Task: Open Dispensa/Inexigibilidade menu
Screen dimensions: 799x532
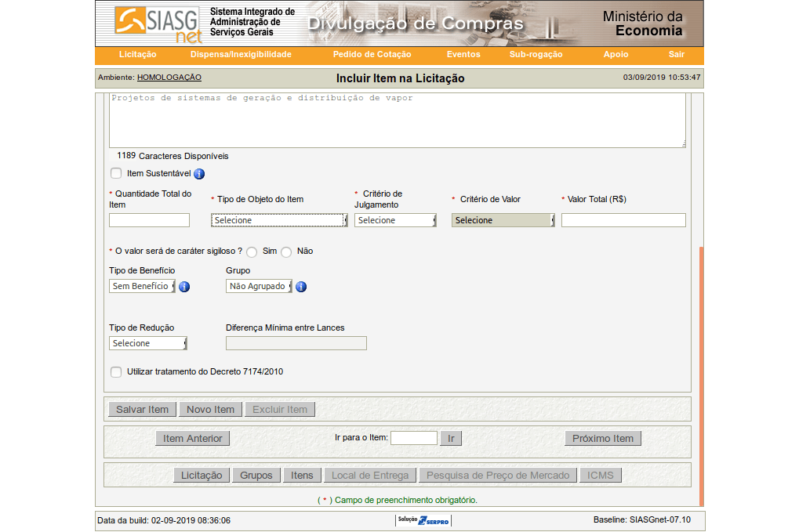Action: point(241,55)
